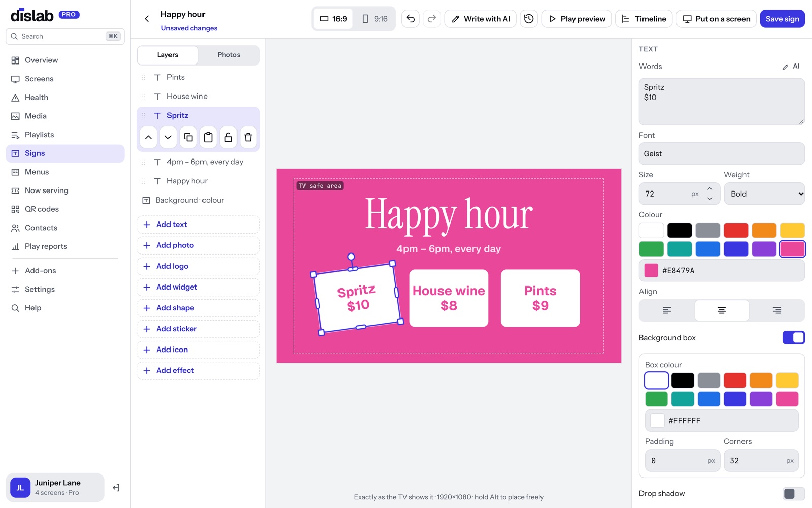812x508 pixels.
Task: Move the Spritz layer down
Action: [168, 137]
